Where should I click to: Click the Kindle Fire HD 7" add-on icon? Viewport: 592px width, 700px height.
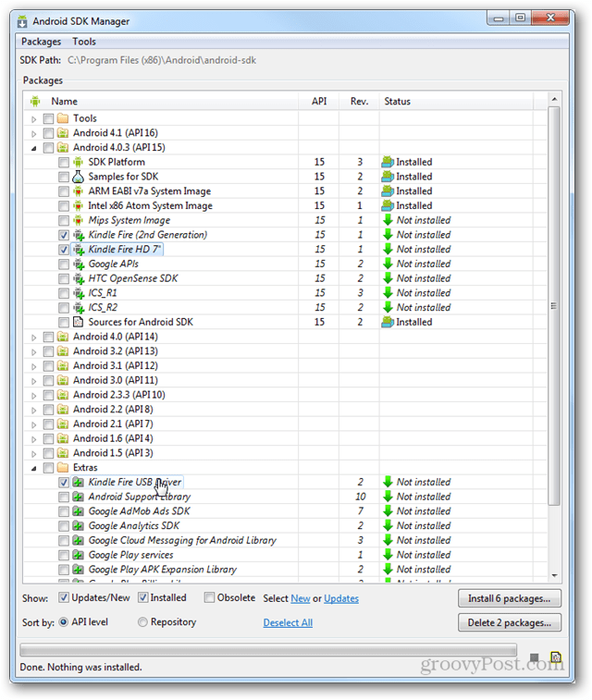pyautogui.click(x=79, y=250)
